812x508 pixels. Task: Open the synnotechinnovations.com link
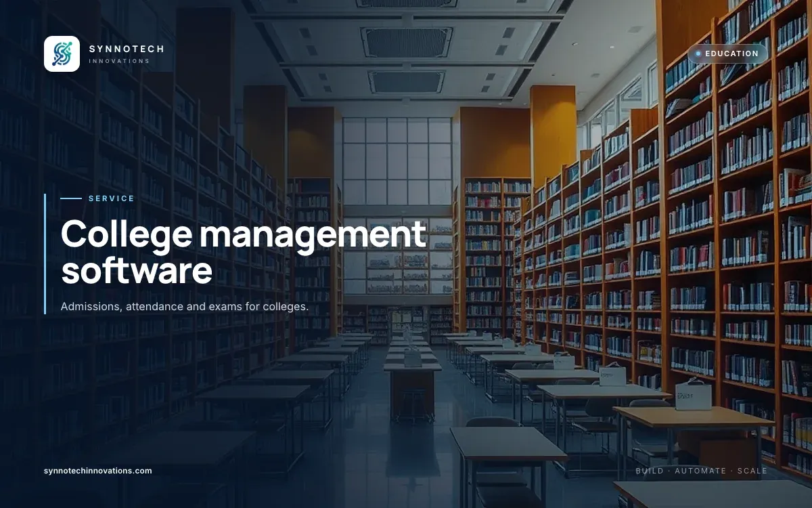click(x=98, y=471)
